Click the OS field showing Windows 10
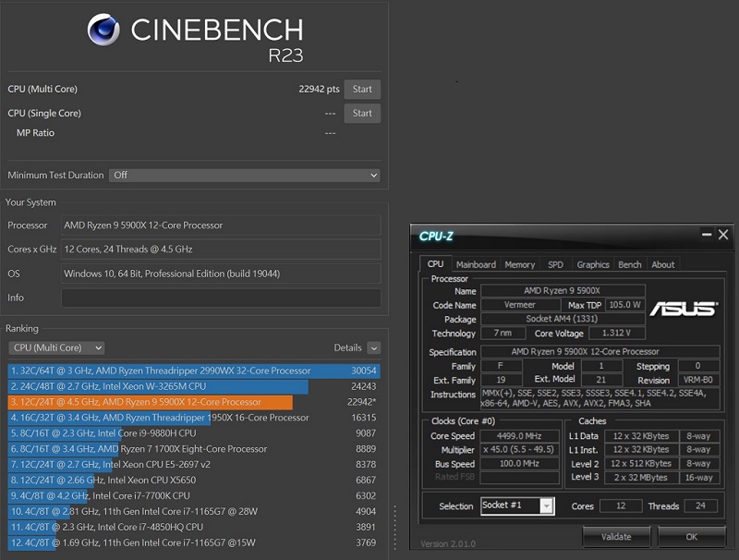Screen dimensions: 739x560 tap(221, 274)
